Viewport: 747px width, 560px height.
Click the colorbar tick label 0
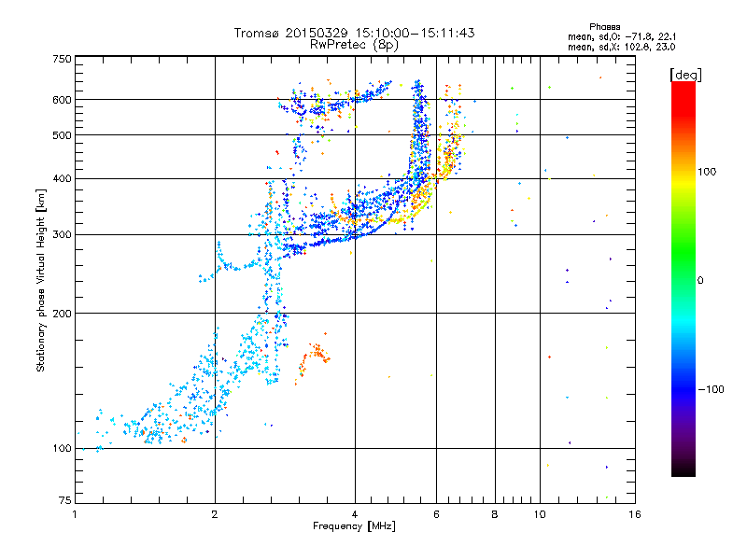700,281
